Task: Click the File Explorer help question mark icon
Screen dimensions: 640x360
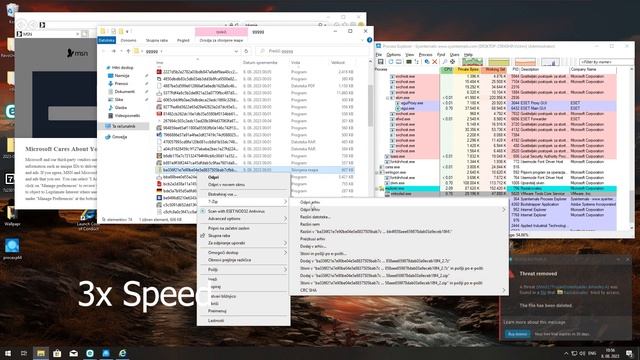Action: coord(369,40)
